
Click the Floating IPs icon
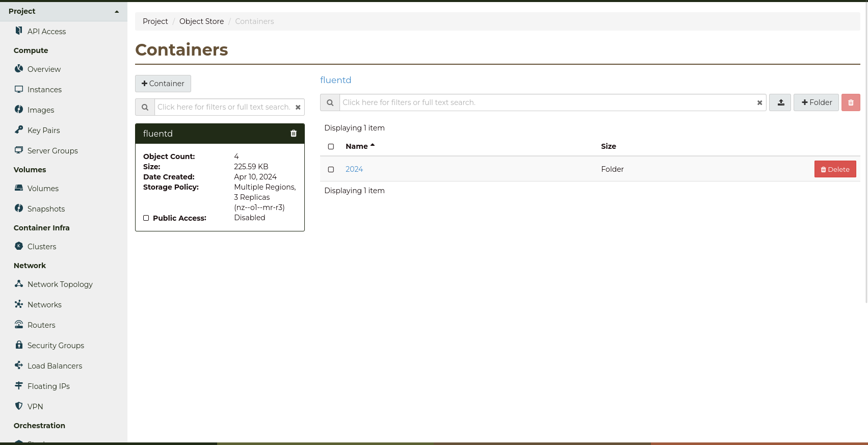pyautogui.click(x=19, y=385)
